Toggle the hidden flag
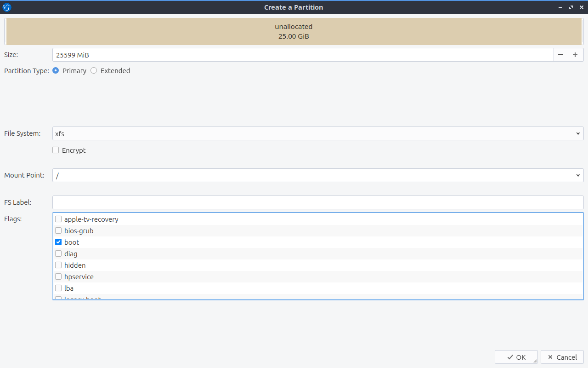Viewport: 588px width, 368px height. (58, 265)
